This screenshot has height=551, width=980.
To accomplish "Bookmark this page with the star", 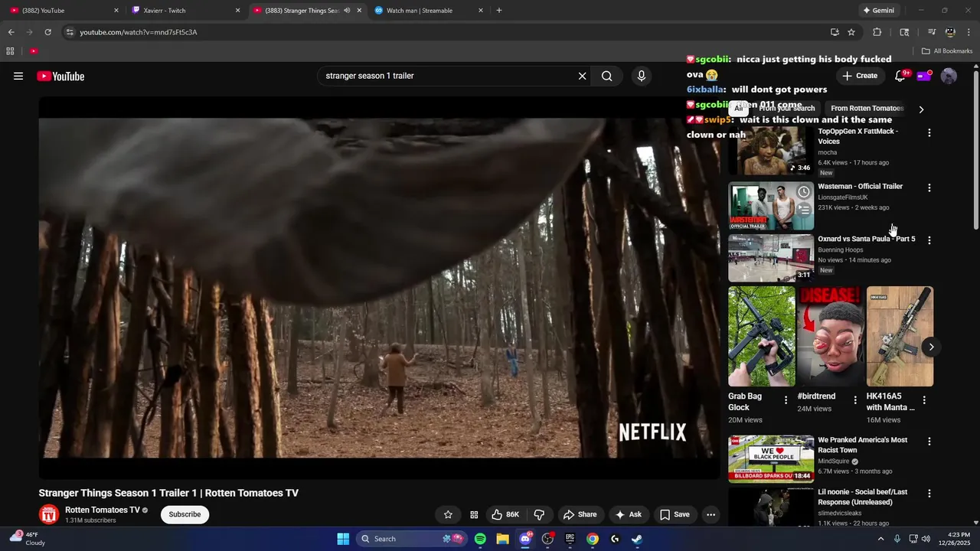I will (x=851, y=32).
